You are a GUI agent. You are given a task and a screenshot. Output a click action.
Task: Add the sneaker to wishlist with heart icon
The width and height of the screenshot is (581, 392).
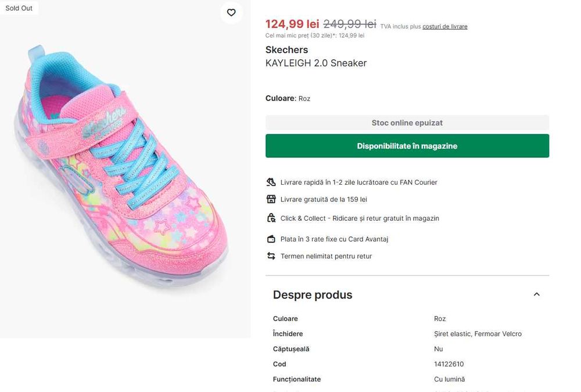point(231,13)
